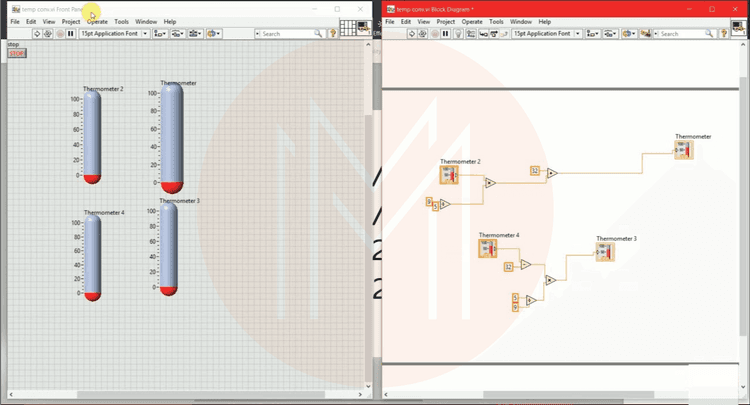Select Thermometer 4 terminal in Block Diagram
Image resolution: width=750 pixels, height=405 pixels.
[x=488, y=249]
